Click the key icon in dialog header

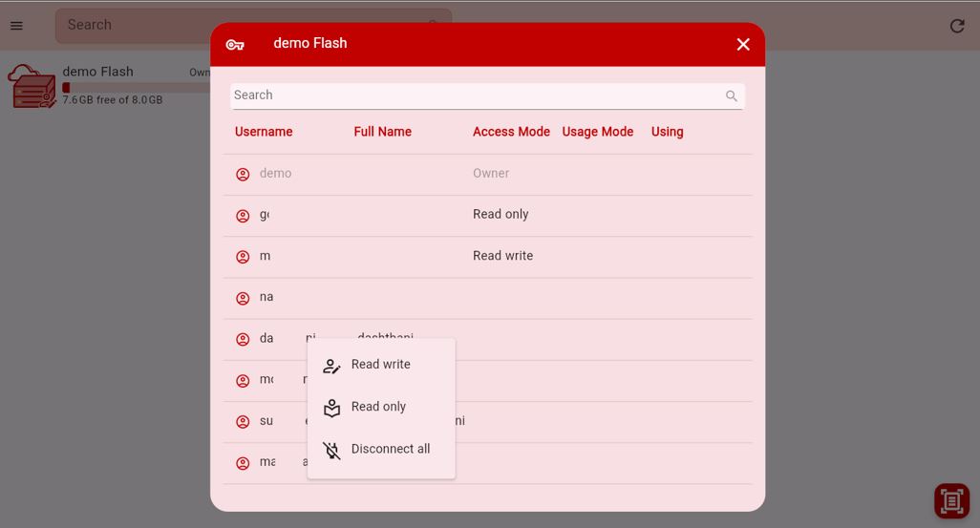click(235, 45)
